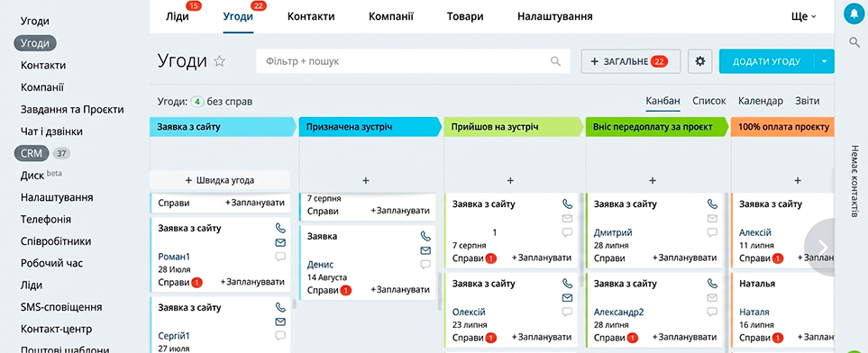
Task: Select Призначена зустріч stage header
Action: [370, 127]
